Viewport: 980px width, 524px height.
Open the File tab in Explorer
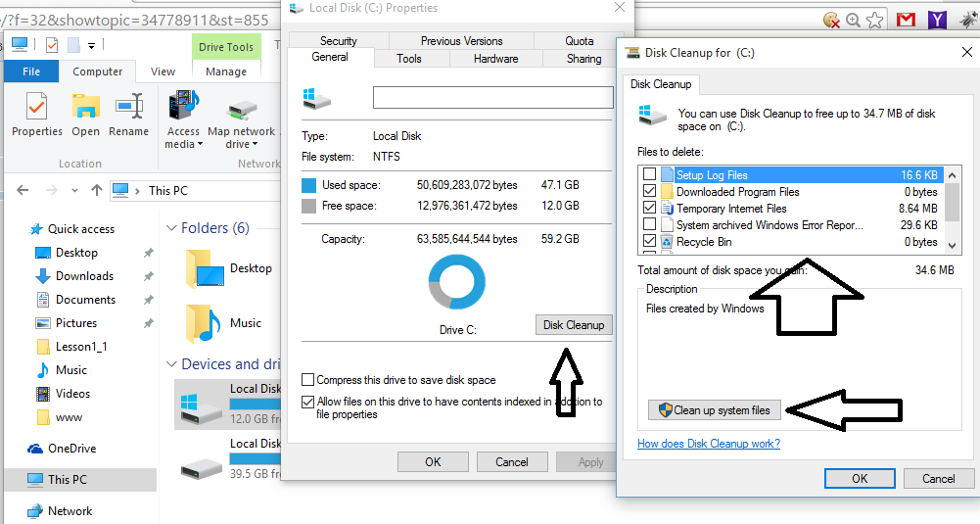pyautogui.click(x=31, y=71)
